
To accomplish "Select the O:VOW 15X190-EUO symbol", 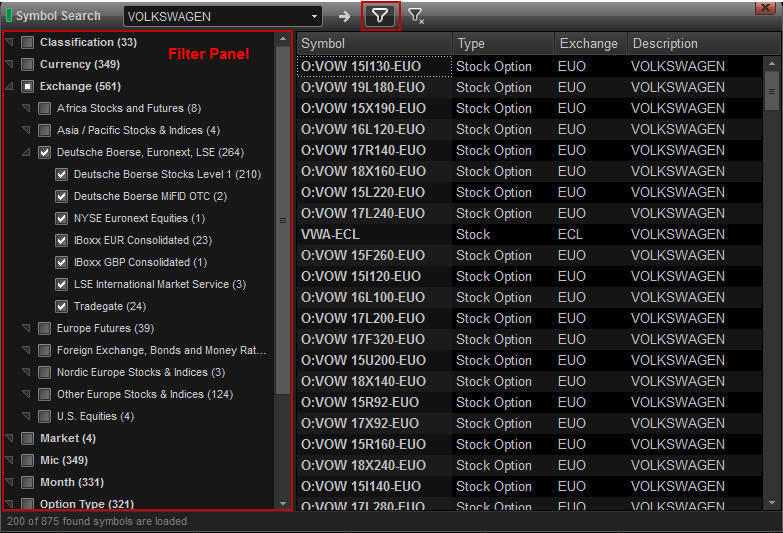I will (363, 108).
